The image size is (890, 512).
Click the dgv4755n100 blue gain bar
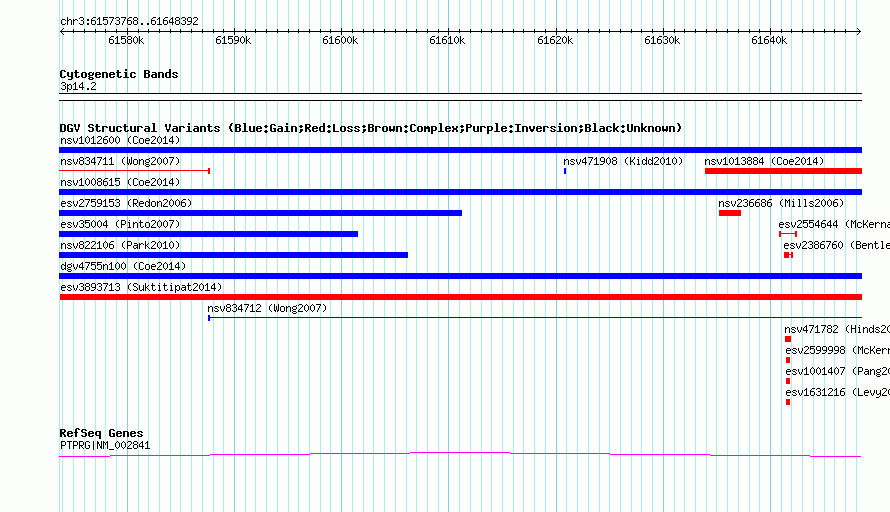(x=460, y=276)
